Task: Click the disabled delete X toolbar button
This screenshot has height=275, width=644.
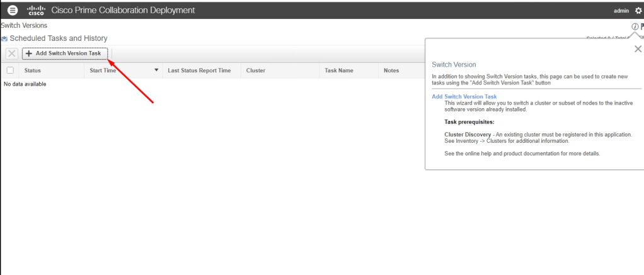Action: click(x=11, y=53)
